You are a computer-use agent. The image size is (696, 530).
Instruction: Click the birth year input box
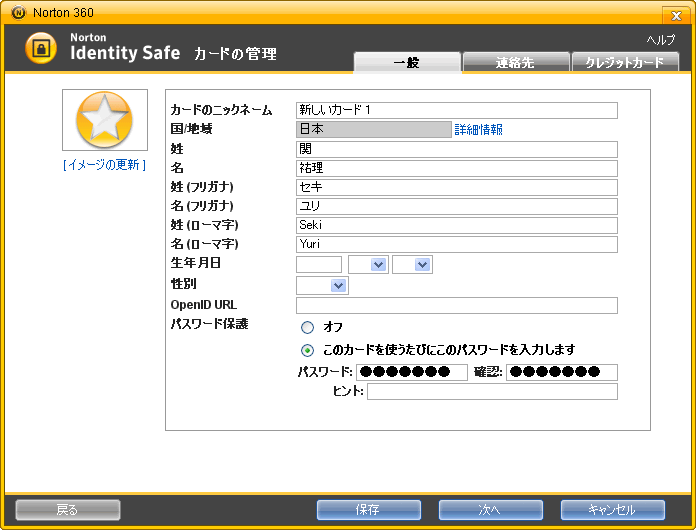[x=319, y=265]
